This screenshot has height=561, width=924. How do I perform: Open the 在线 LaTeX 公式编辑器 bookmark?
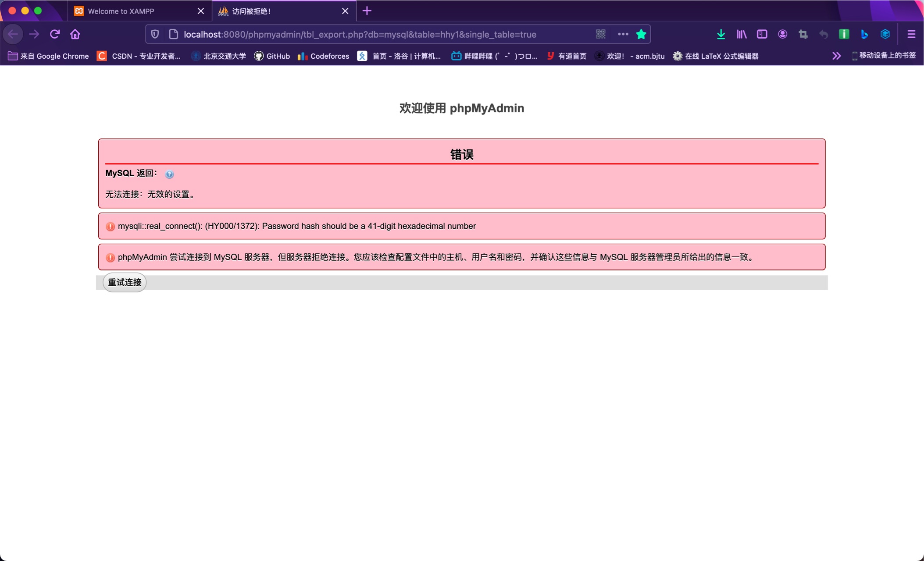(716, 56)
